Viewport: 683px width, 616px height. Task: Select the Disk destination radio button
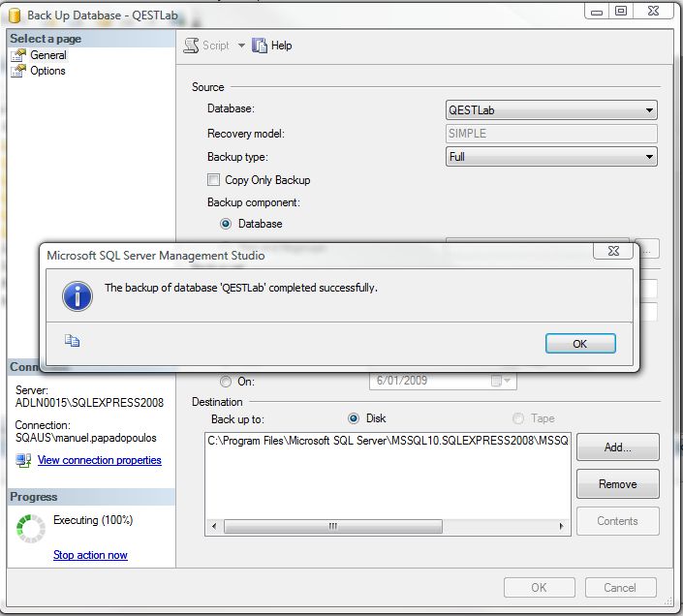tap(354, 418)
